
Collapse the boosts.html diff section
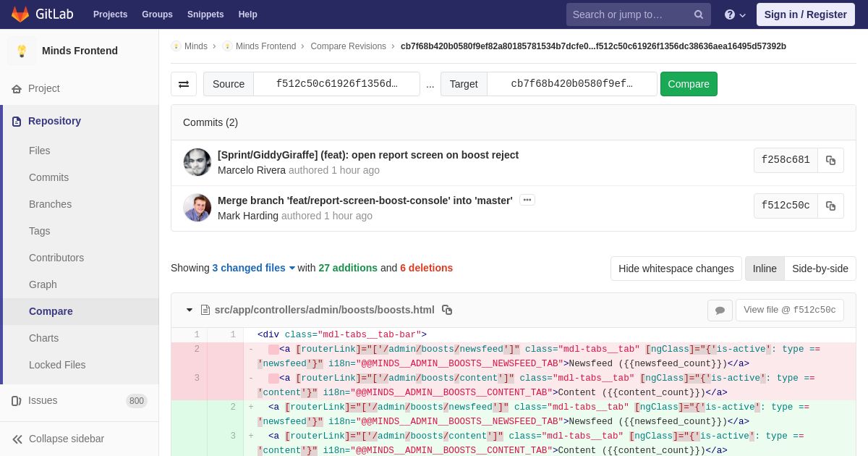click(190, 310)
